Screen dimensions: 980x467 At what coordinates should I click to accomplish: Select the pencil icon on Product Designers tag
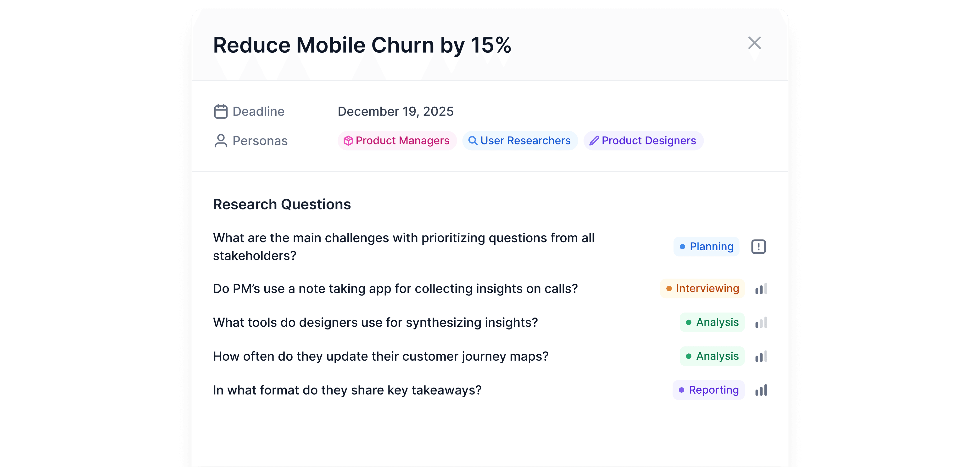pyautogui.click(x=594, y=141)
